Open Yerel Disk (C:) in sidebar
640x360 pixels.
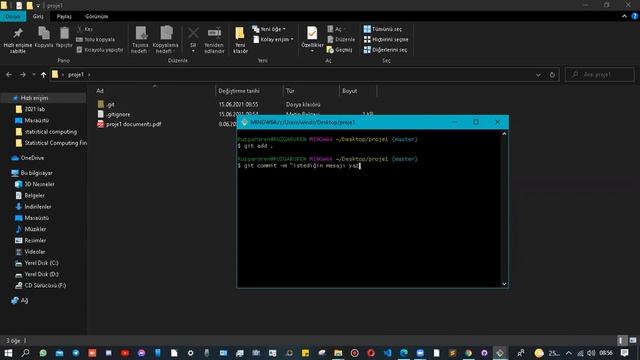41,263
